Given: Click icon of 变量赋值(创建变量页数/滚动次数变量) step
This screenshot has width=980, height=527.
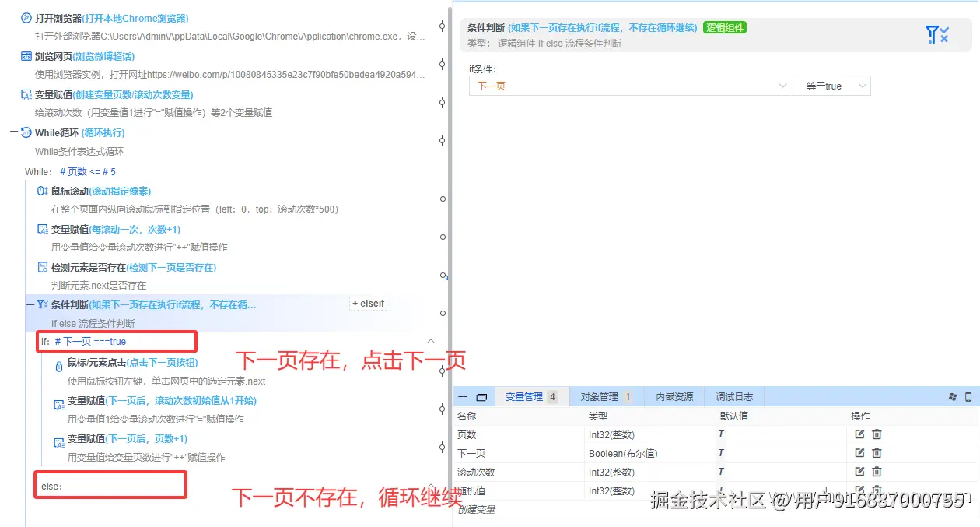Looking at the screenshot, I should 26,94.
